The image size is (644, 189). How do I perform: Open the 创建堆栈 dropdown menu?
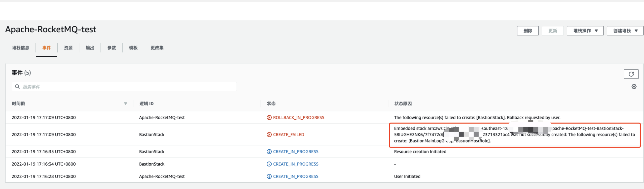click(625, 31)
